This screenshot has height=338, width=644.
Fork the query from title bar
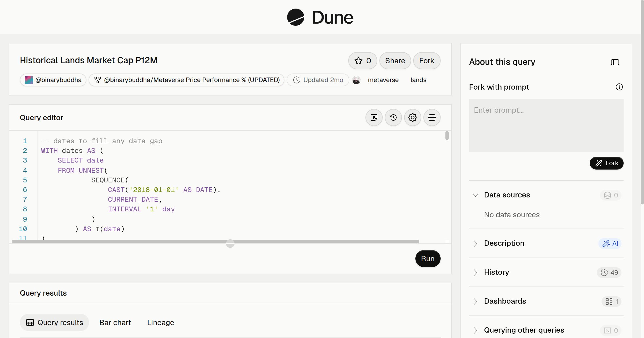[x=427, y=61]
